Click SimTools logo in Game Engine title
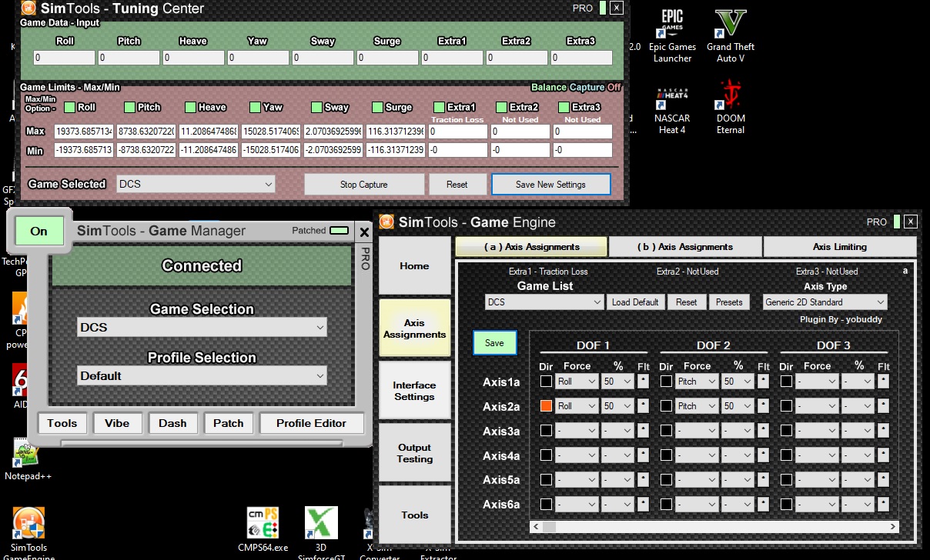The image size is (930, 560). point(386,222)
